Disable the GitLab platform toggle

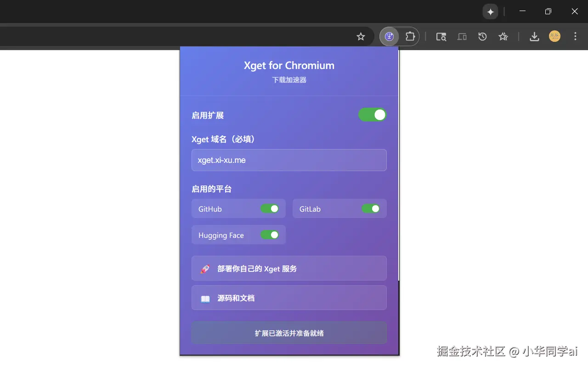(371, 209)
